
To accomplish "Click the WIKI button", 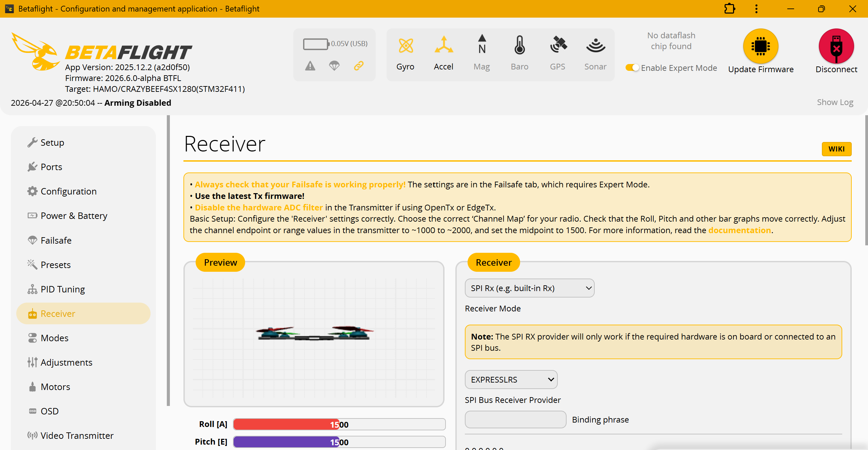I will tap(836, 149).
